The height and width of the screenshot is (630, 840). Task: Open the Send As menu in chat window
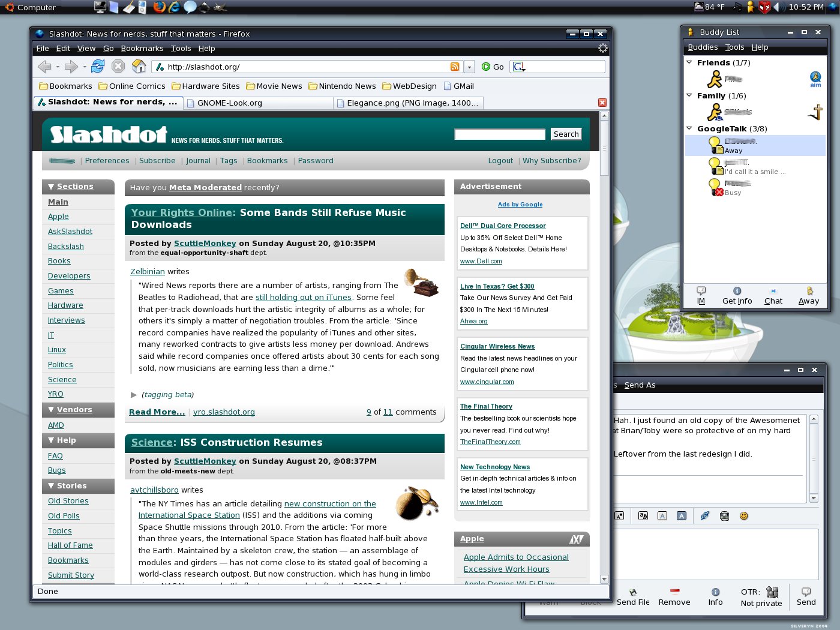tap(640, 385)
